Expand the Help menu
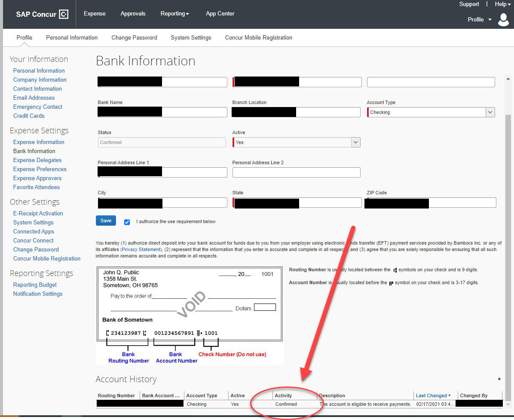 pyautogui.click(x=502, y=4)
